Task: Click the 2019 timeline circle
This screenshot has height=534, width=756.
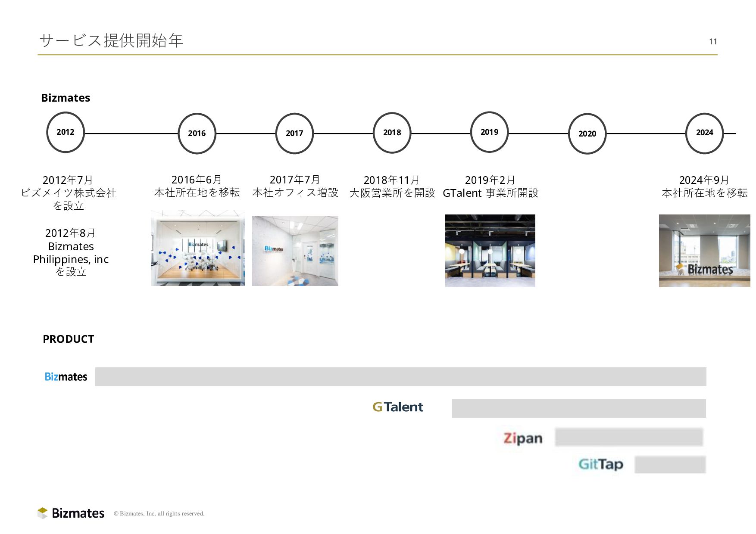Action: [489, 132]
